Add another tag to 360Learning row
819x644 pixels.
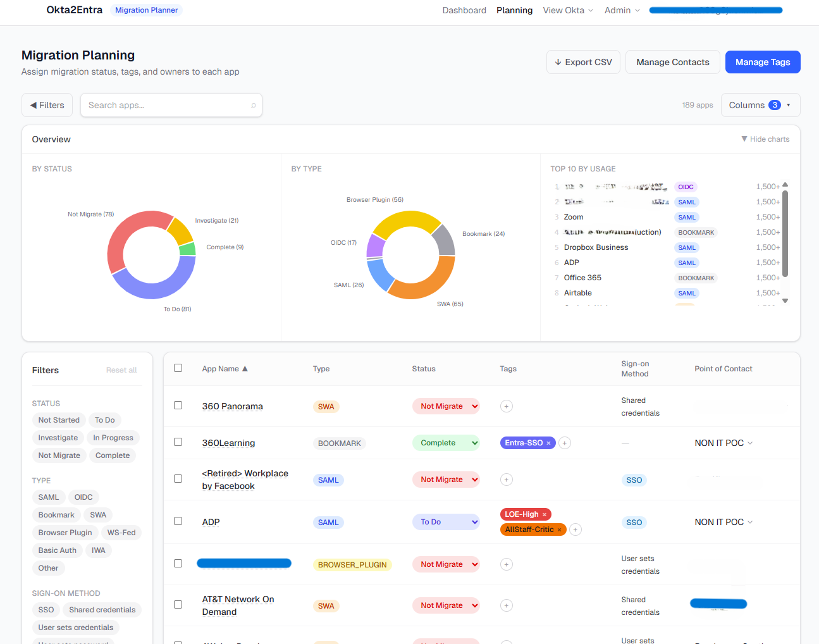point(565,443)
